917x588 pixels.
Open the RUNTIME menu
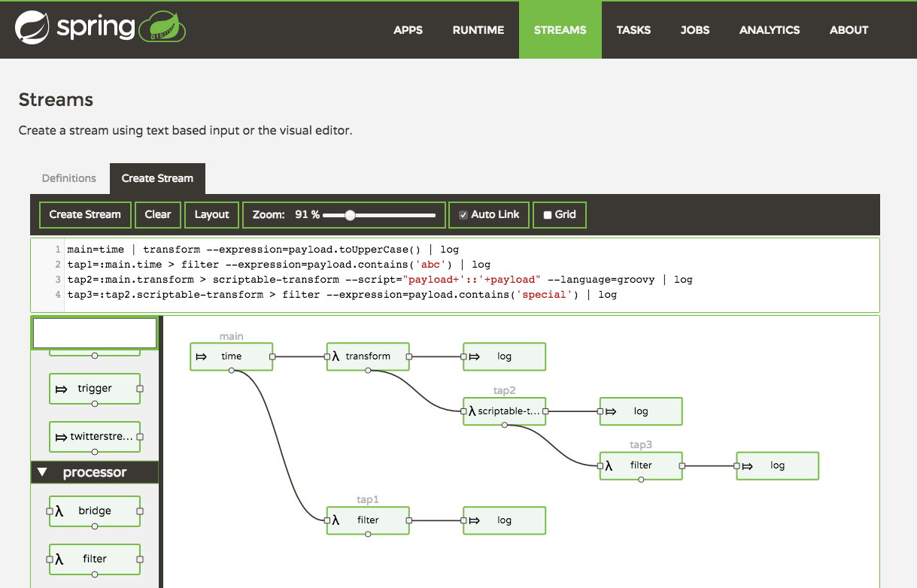pos(478,30)
